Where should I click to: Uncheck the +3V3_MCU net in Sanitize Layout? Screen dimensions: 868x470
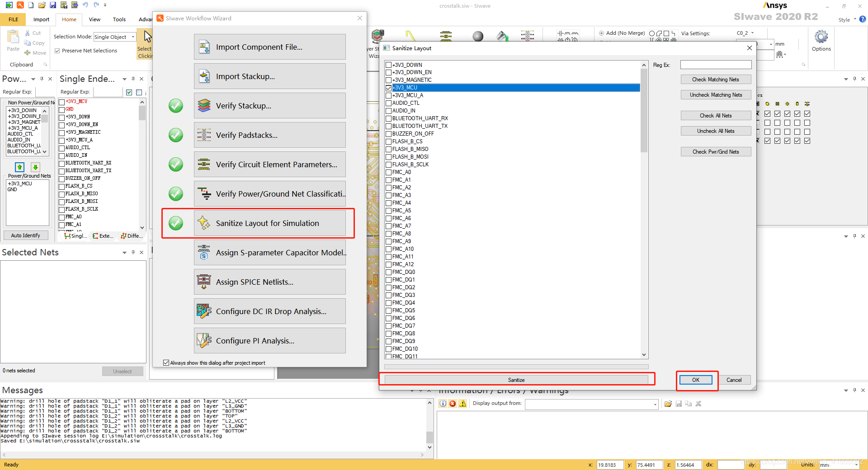tap(388, 88)
